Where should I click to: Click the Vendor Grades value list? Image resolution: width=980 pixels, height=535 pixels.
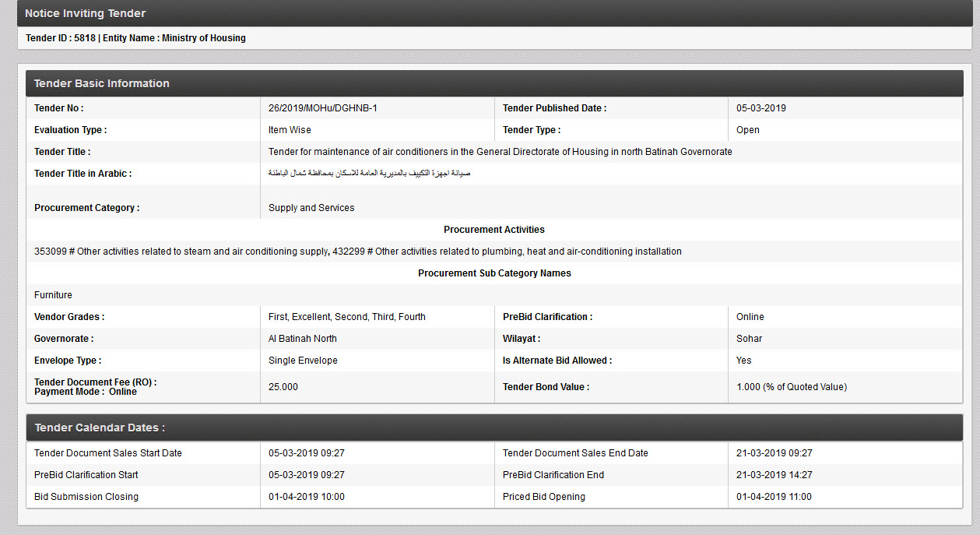click(346, 317)
